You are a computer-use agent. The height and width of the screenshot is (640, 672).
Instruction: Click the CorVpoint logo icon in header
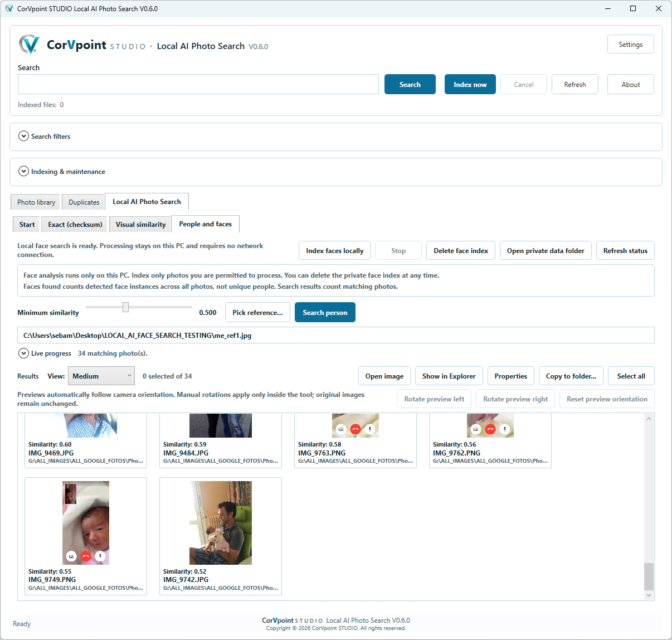[x=29, y=45]
